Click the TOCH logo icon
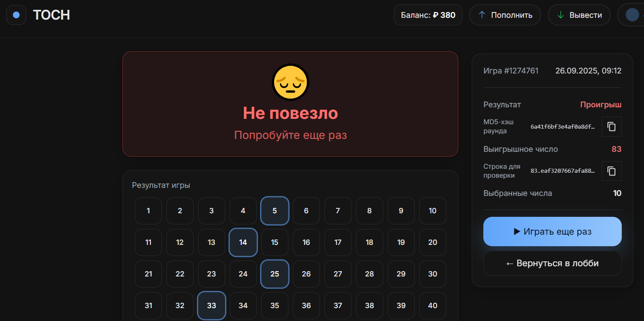 (x=16, y=15)
